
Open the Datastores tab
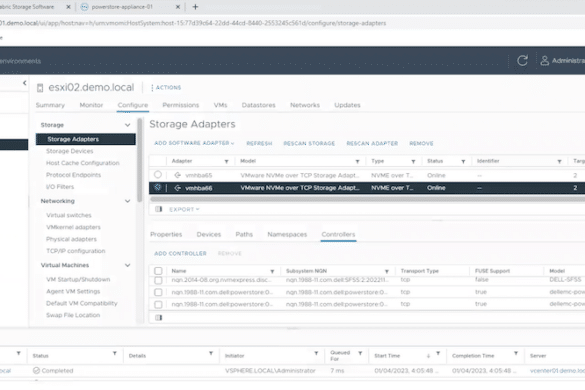click(258, 105)
